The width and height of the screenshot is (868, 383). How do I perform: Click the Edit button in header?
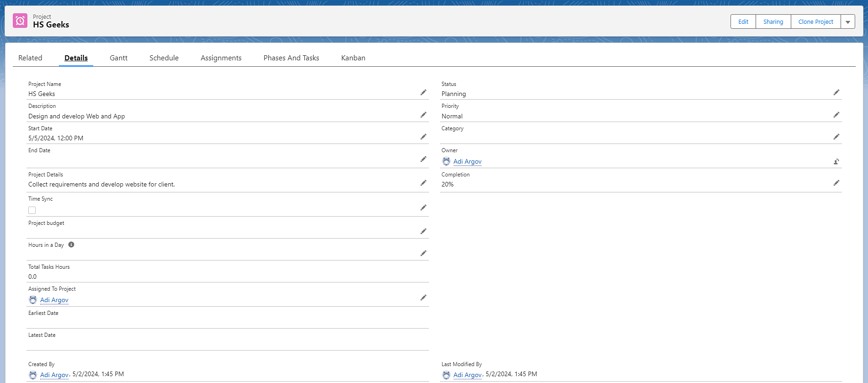point(743,22)
